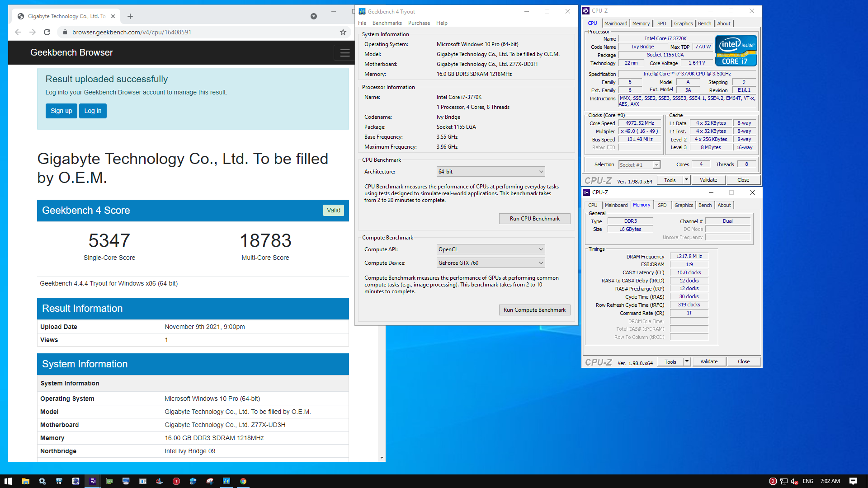This screenshot has height=488, width=868.
Task: Click the Sign up button
Action: 61,111
